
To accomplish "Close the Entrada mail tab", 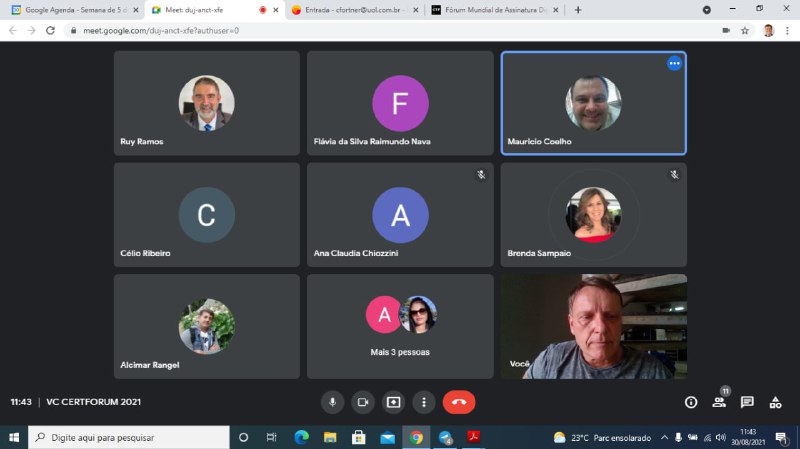I will pos(415,10).
